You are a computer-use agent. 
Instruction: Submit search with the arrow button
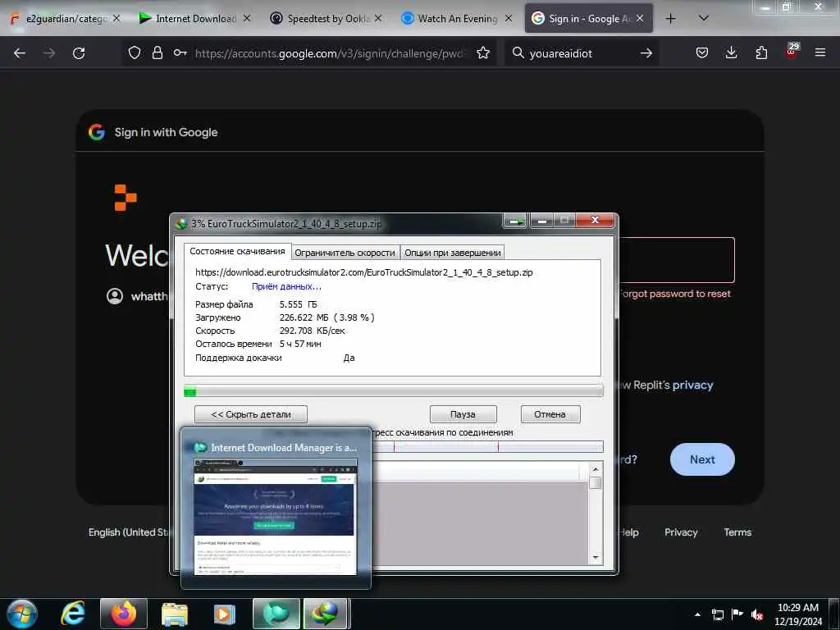point(646,53)
